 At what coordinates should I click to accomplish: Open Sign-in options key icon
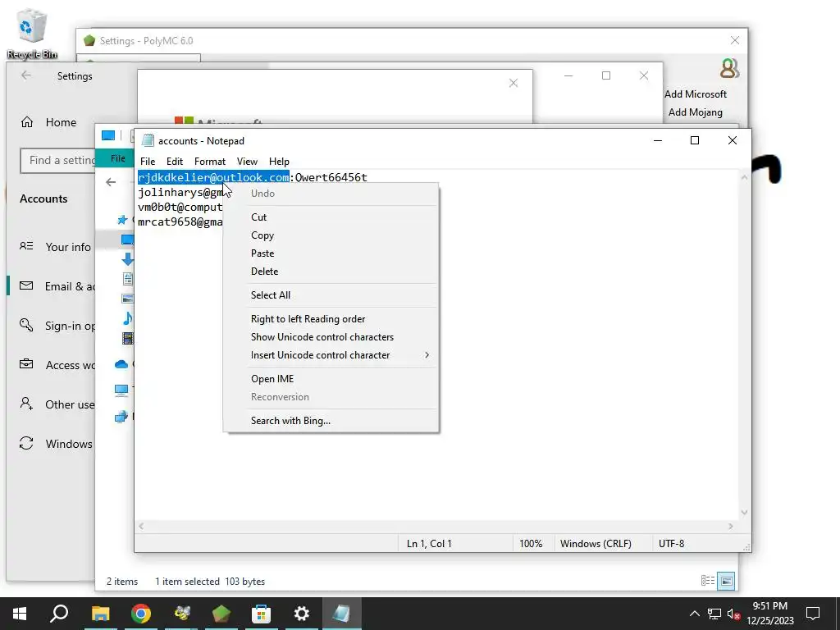pos(26,325)
